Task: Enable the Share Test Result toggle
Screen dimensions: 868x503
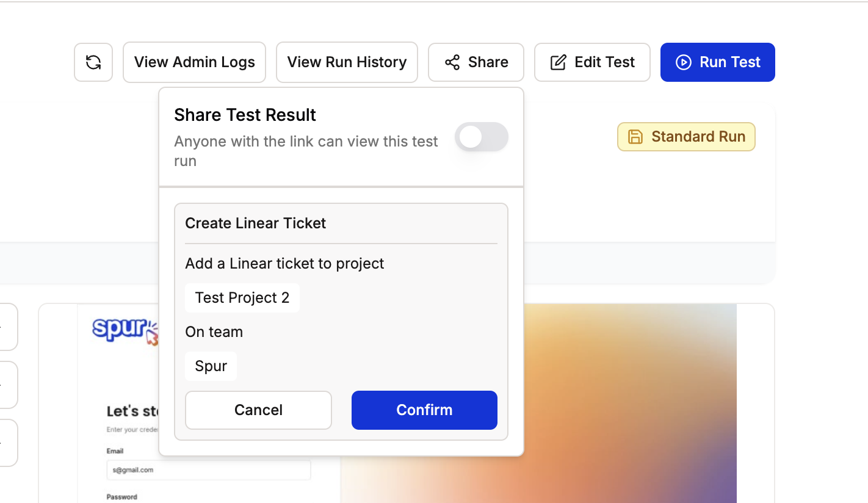Action: pos(482,137)
